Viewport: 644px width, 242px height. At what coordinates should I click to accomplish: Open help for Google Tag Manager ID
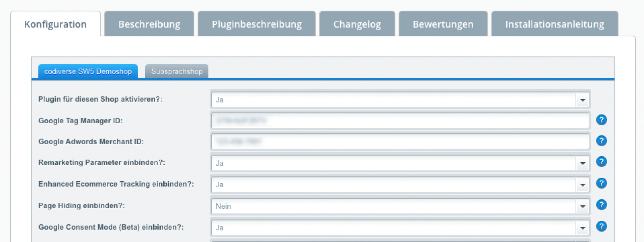(601, 120)
